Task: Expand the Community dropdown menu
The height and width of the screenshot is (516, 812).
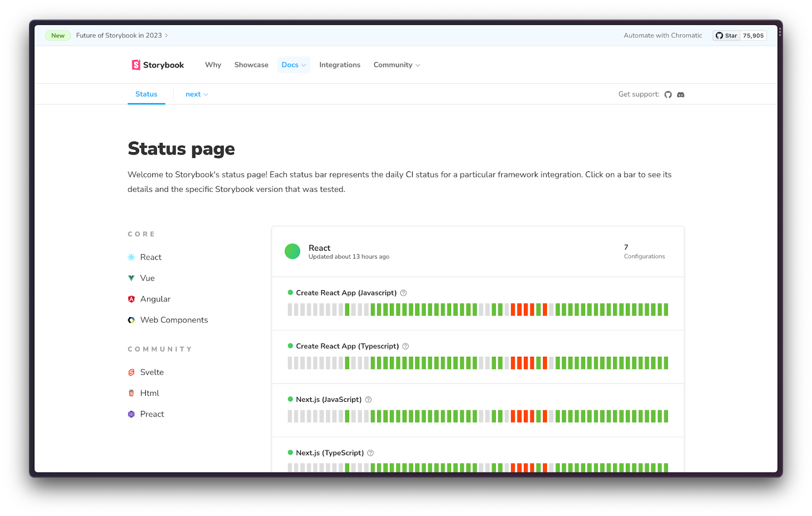Action: (x=397, y=65)
